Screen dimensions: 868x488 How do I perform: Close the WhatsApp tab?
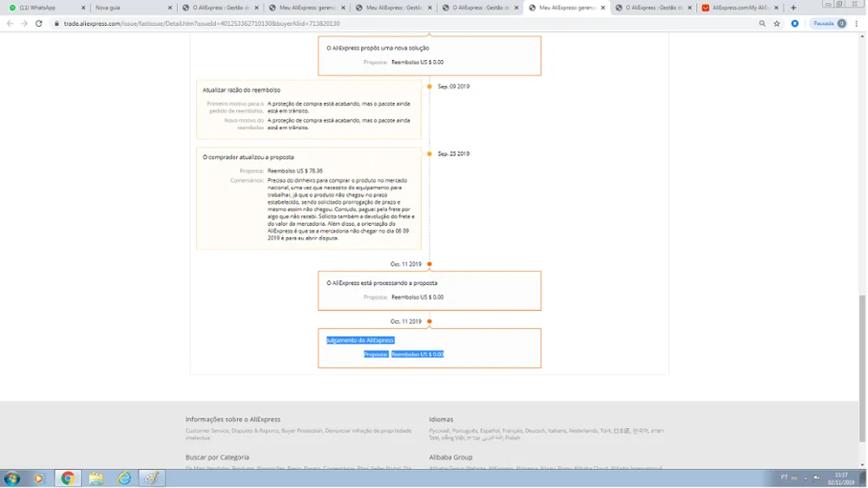83,8
